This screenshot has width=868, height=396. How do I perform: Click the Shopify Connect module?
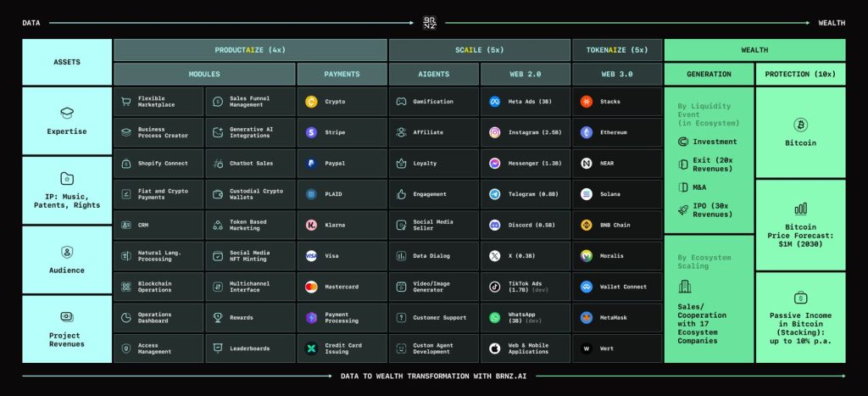(x=159, y=164)
